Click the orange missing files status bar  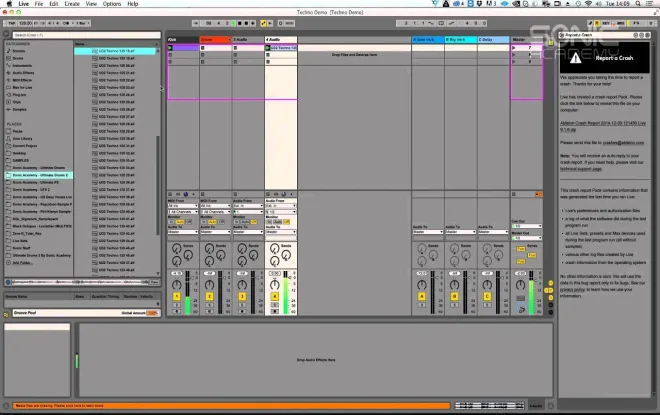[x=231, y=406]
